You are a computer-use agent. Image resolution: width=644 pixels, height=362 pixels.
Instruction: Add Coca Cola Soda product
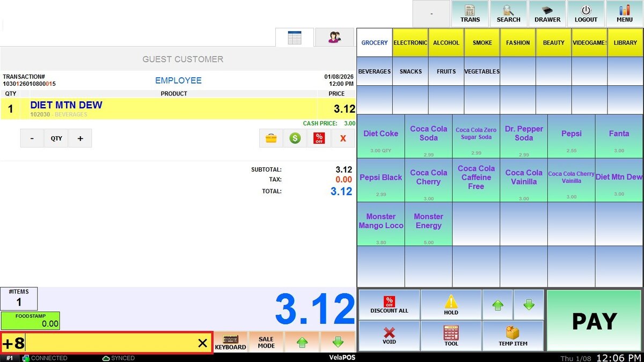(428, 136)
